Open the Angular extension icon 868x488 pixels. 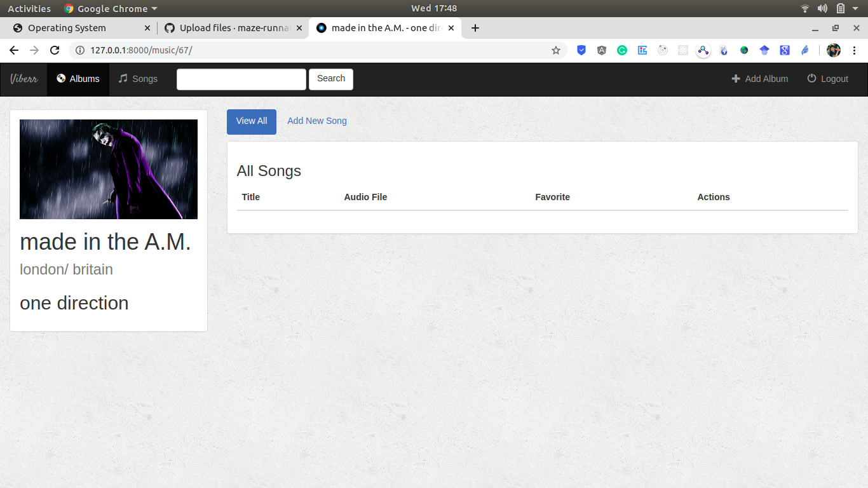(602, 50)
